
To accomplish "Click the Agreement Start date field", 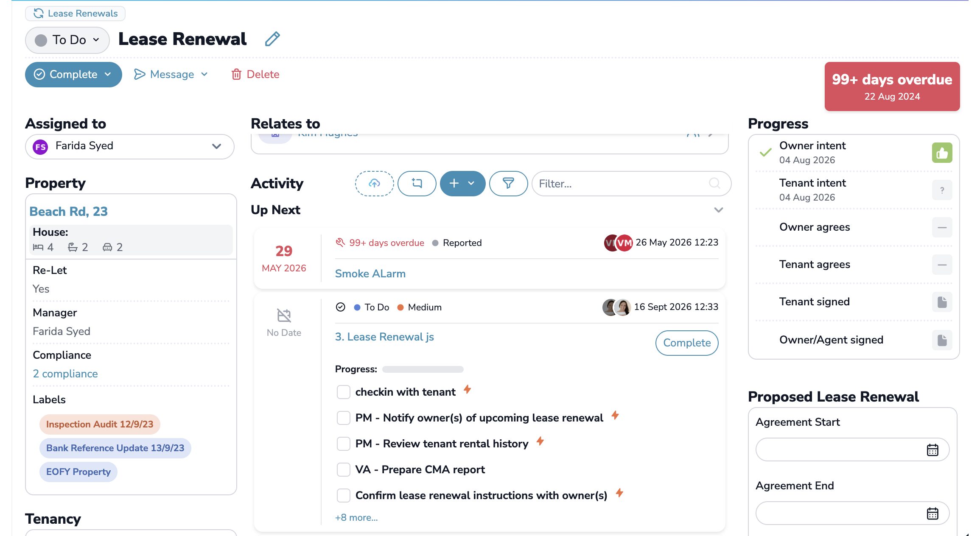I will tap(852, 449).
